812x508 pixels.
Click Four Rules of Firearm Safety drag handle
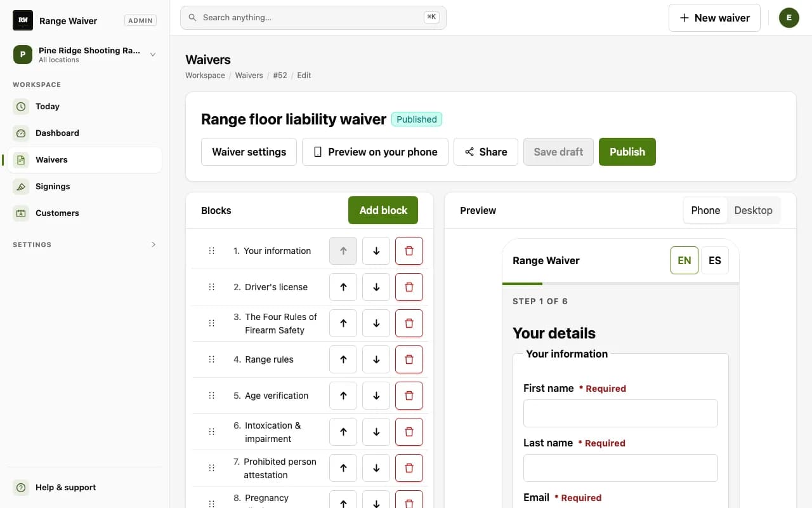click(212, 323)
